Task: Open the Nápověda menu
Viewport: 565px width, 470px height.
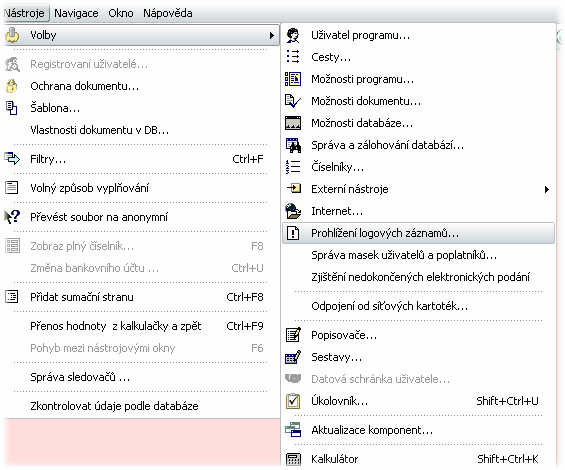Action: (x=168, y=13)
